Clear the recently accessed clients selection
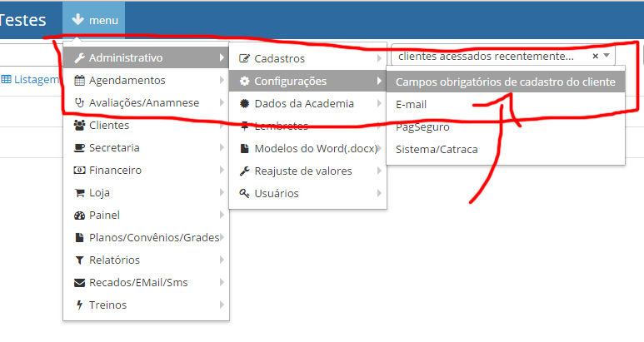Image resolution: width=644 pixels, height=342 pixels. coord(595,57)
